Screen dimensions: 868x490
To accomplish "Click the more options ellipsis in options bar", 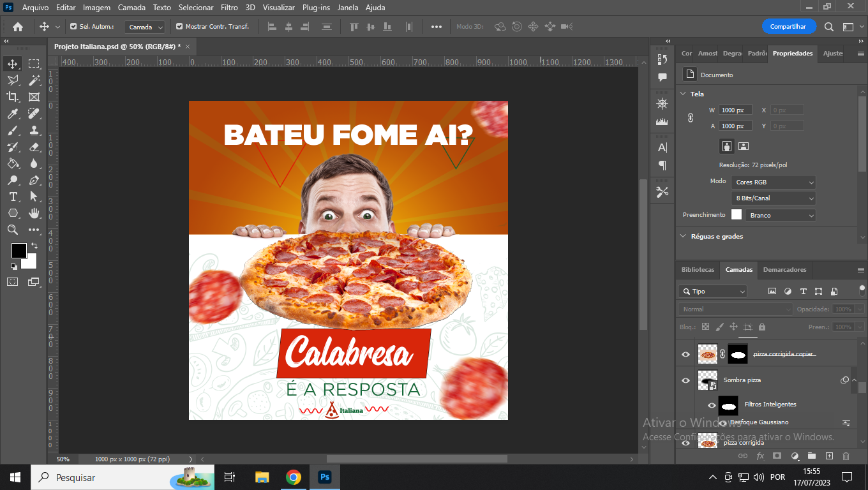I will click(x=437, y=27).
